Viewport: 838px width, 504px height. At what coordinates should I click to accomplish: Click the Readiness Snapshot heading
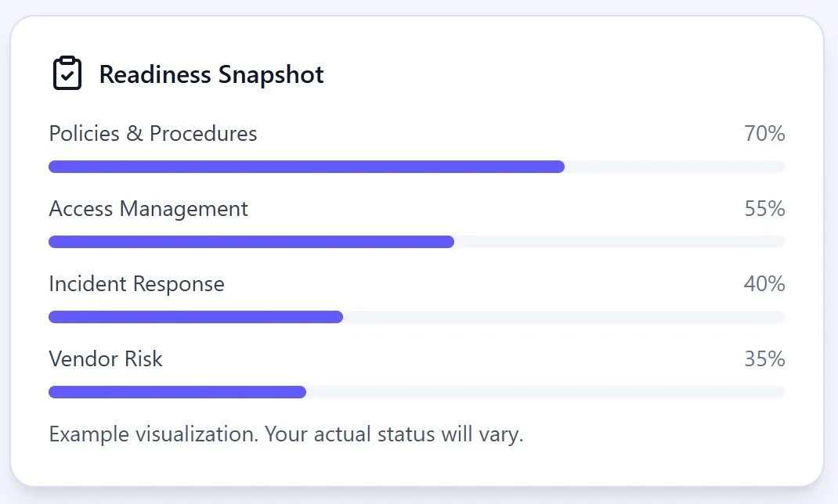pyautogui.click(x=211, y=75)
